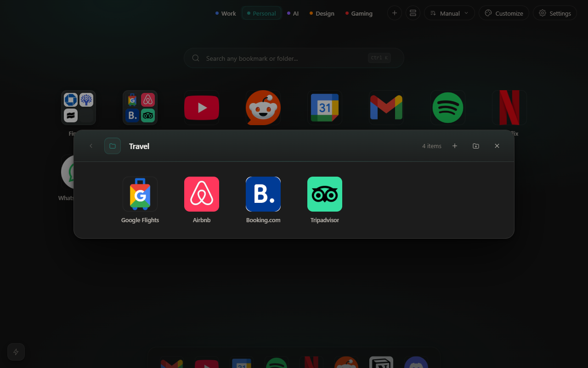The height and width of the screenshot is (368, 588).
Task: Open the Netflix bookmark on main grid
Action: pyautogui.click(x=509, y=108)
